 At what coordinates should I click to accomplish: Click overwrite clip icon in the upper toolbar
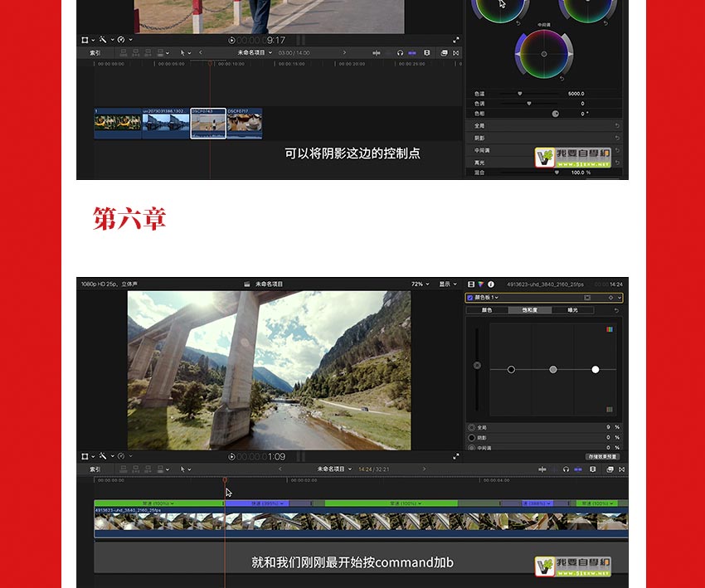tap(161, 53)
